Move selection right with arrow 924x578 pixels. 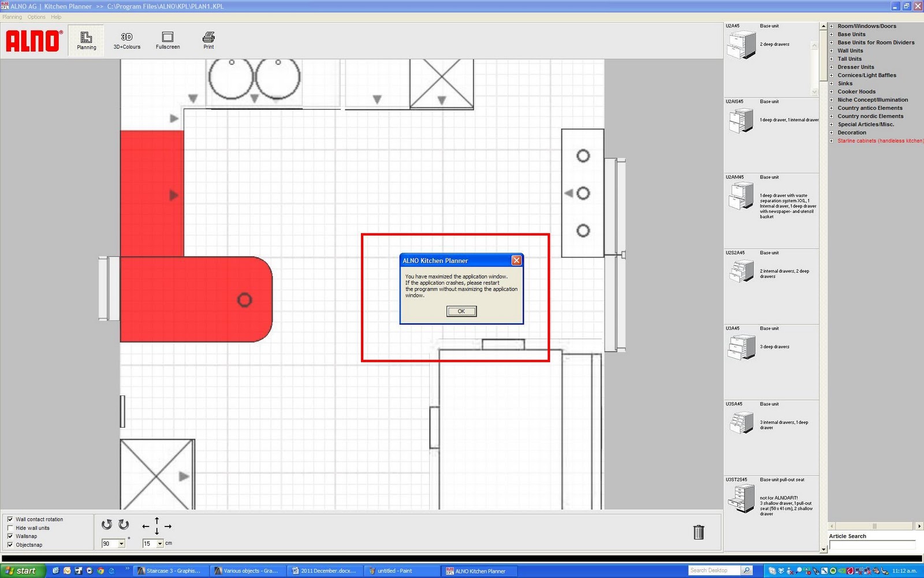[x=168, y=527]
